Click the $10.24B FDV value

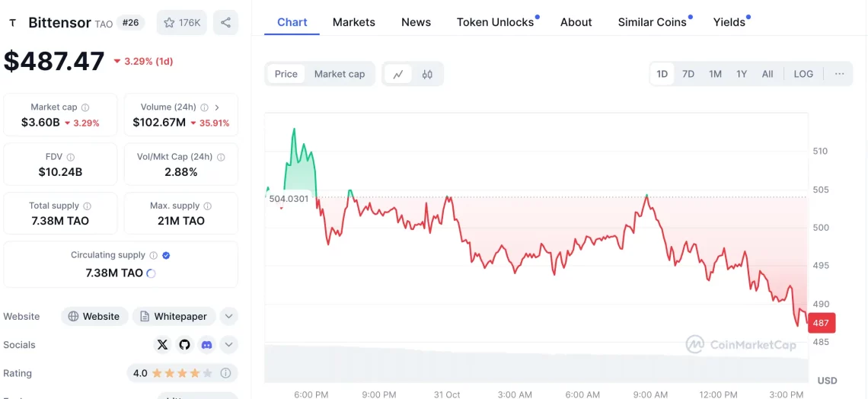60,172
